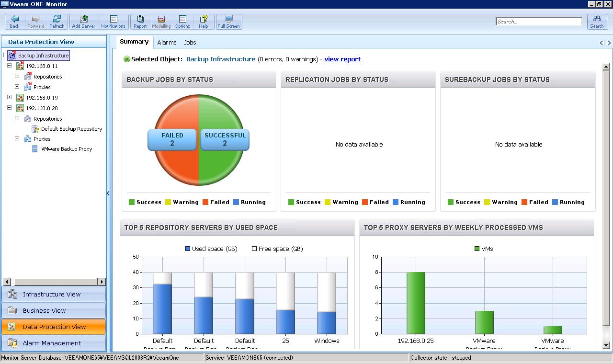Screen dimensions: 613x364
Task: Click the 192.168.0.25 proxy bar
Action: point(416,303)
